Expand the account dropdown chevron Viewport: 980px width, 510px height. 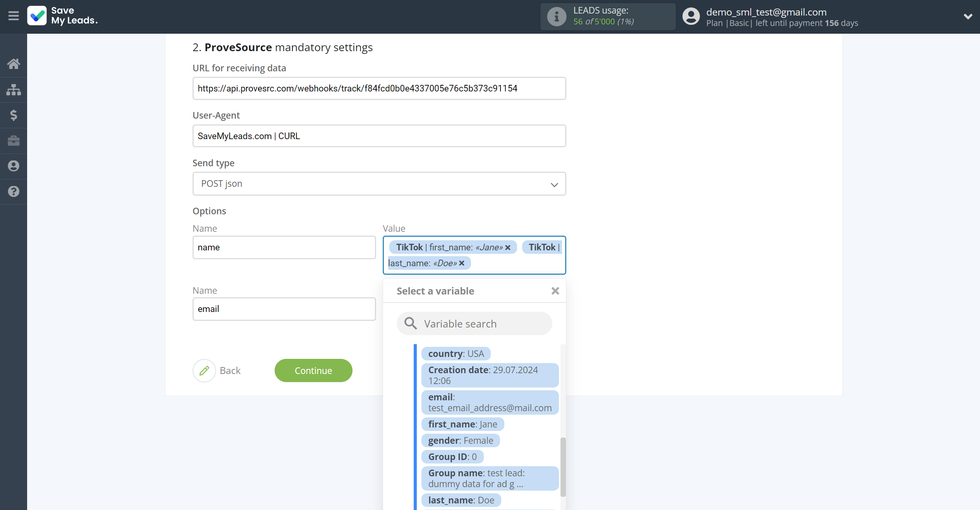(x=968, y=17)
